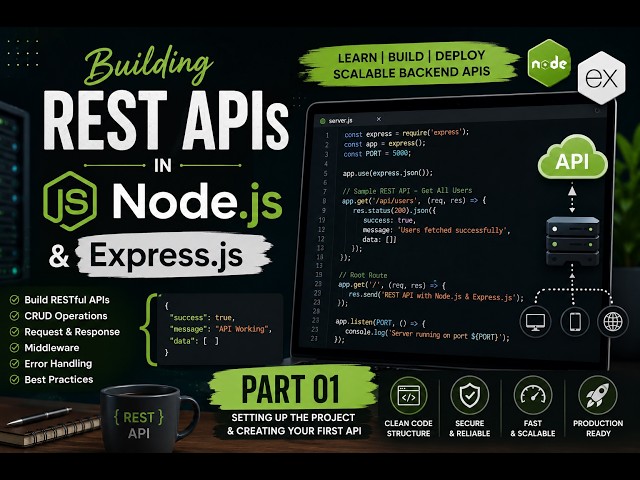
Task: Click the 'Error Handling' text
Action: click(58, 364)
